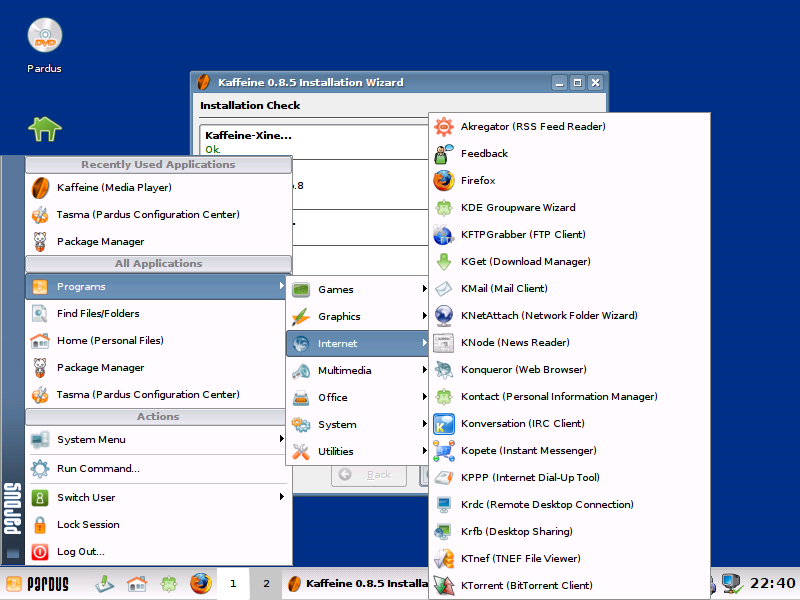Click the System gears icon
The image size is (800, 600).
click(301, 424)
